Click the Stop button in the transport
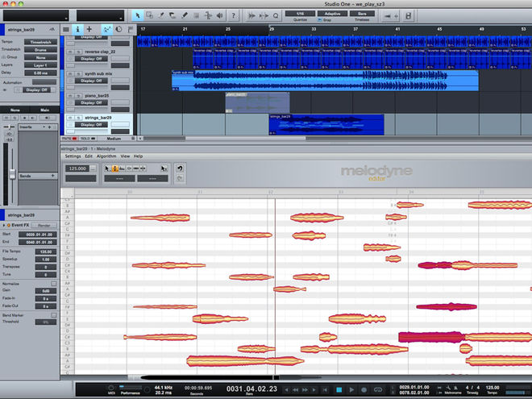Image resolution: width=532 pixels, height=399 pixels. point(339,390)
